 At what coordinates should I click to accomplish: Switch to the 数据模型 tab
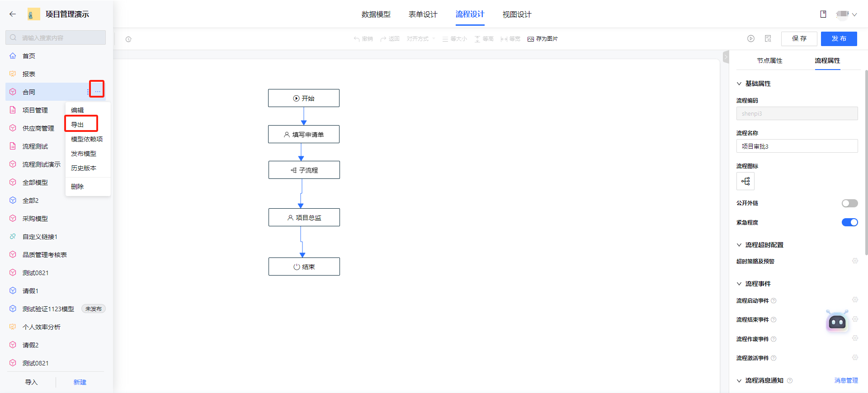click(376, 14)
